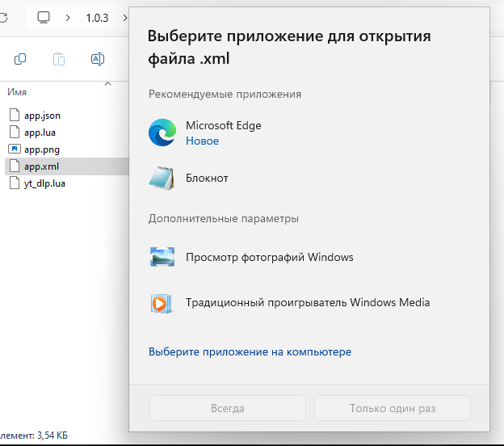Image resolution: width=504 pixels, height=446 pixels.
Task: Click the Microsoft Edge app icon
Action: point(162,133)
